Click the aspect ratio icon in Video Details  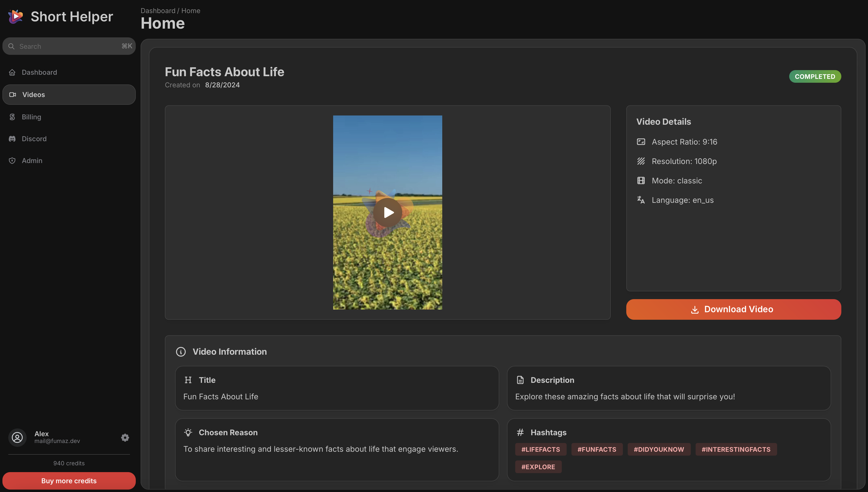point(641,142)
